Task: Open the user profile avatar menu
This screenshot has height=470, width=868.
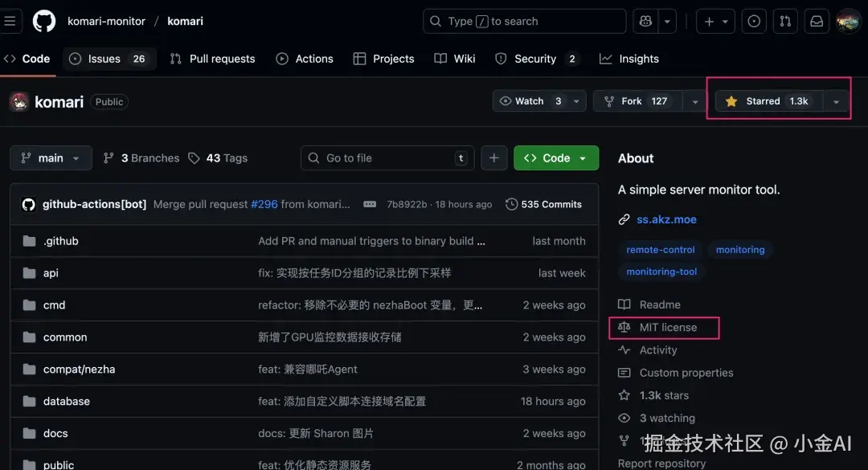Action: coord(848,22)
